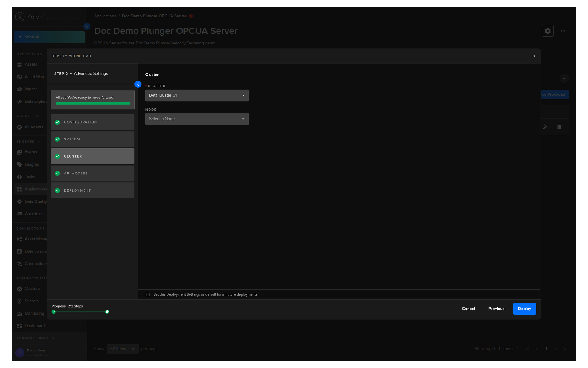This screenshot has height=368, width=588.
Task: Click the workload delete trash icon
Action: pos(559,127)
